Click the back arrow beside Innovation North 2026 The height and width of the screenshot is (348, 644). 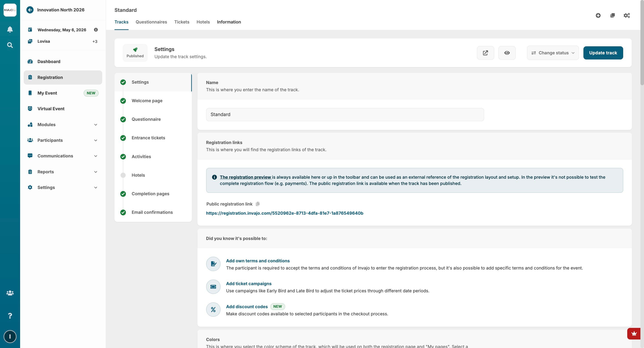tap(30, 10)
